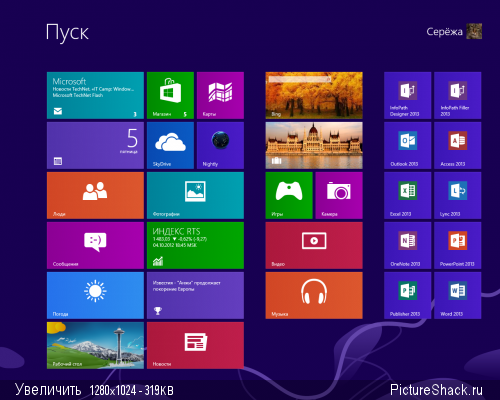500x400 pixels.
Task: Launch the Games (Игры) tile
Action: (289, 195)
